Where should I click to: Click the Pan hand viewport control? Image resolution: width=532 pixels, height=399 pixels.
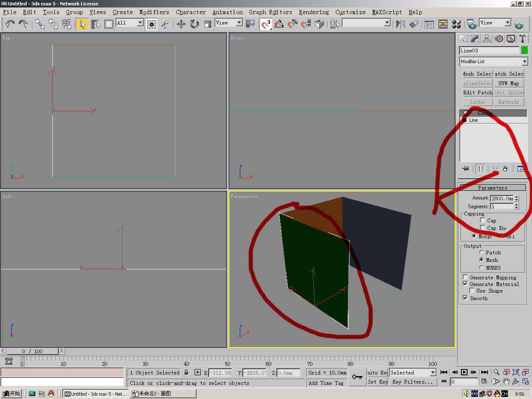pos(506,381)
